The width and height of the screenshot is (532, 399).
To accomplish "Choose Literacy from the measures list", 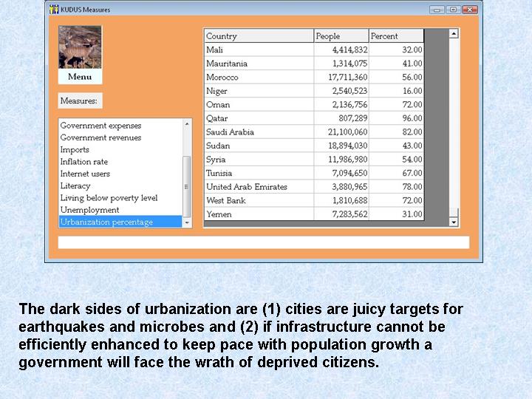I will point(75,185).
